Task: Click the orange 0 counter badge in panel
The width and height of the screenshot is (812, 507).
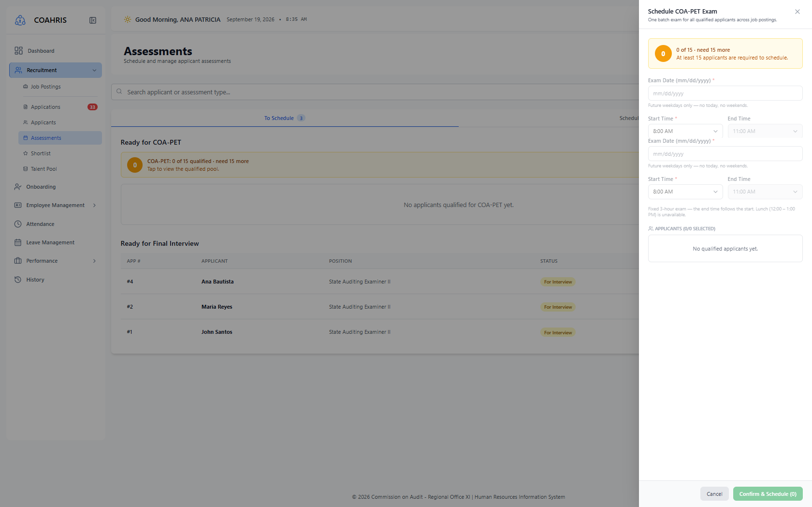Action: tap(663, 54)
